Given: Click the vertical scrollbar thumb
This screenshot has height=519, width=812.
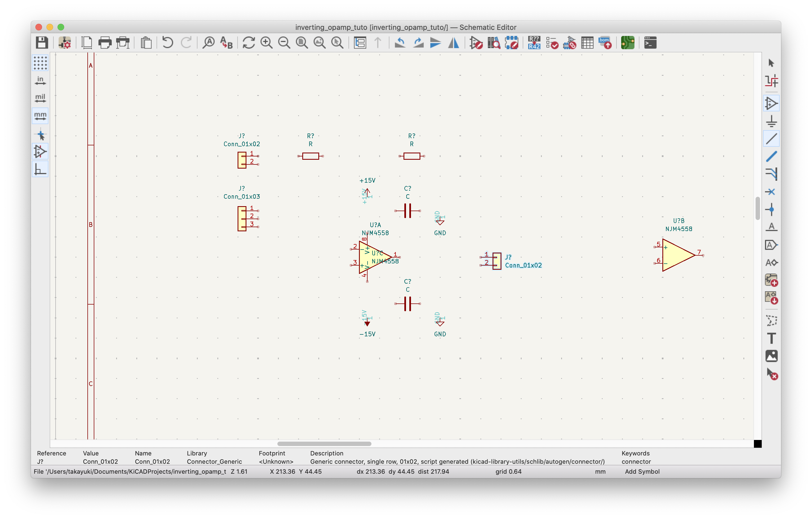Looking at the screenshot, I should tap(758, 208).
